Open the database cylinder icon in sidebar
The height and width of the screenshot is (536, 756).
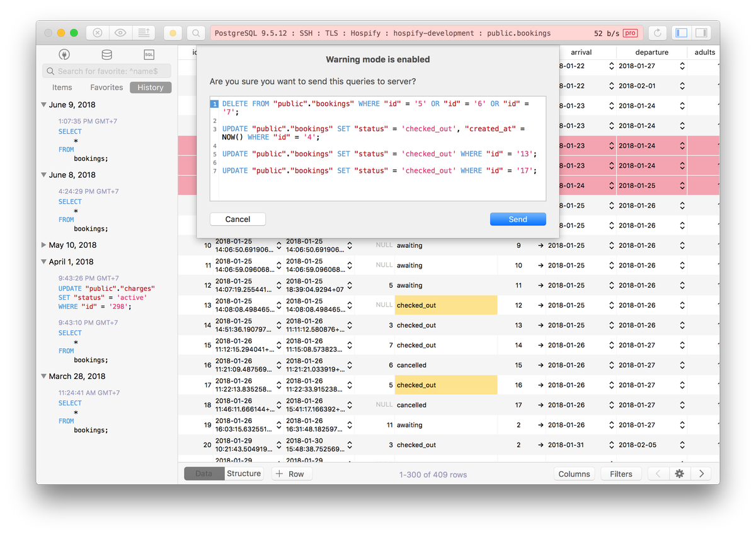click(106, 55)
